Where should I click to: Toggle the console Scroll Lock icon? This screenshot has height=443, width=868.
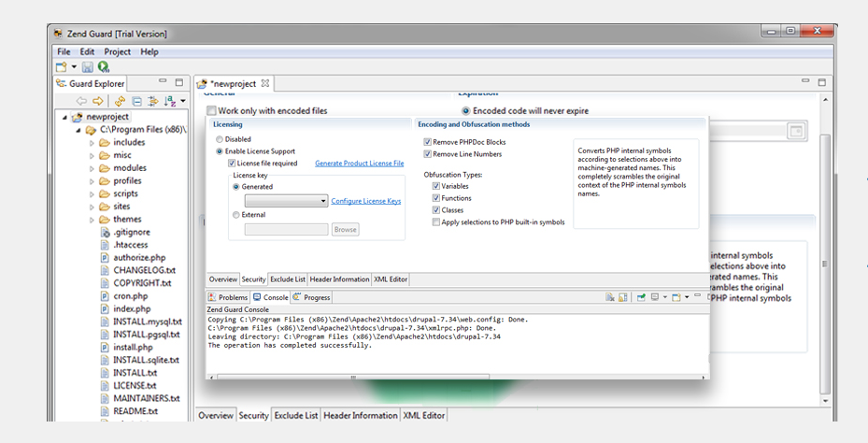point(623,297)
